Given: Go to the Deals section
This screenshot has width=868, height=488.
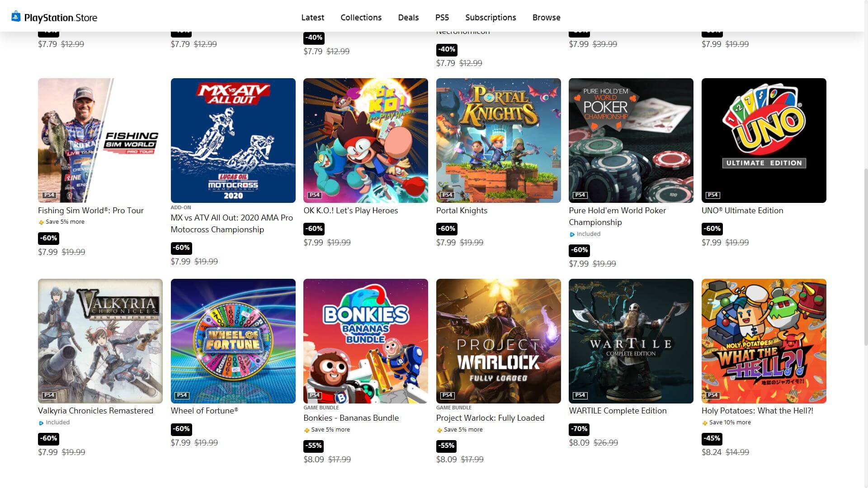Looking at the screenshot, I should click(408, 17).
